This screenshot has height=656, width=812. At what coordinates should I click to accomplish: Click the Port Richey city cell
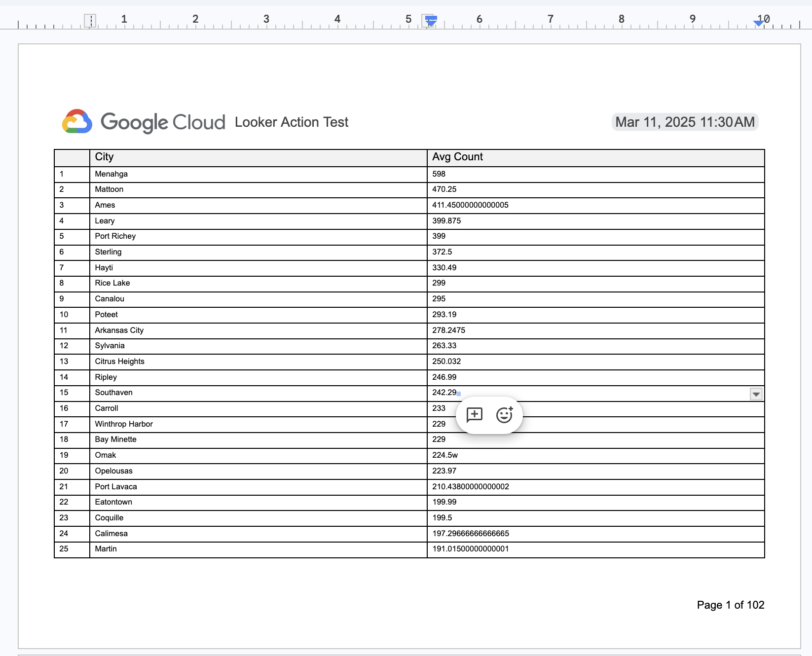pos(258,236)
